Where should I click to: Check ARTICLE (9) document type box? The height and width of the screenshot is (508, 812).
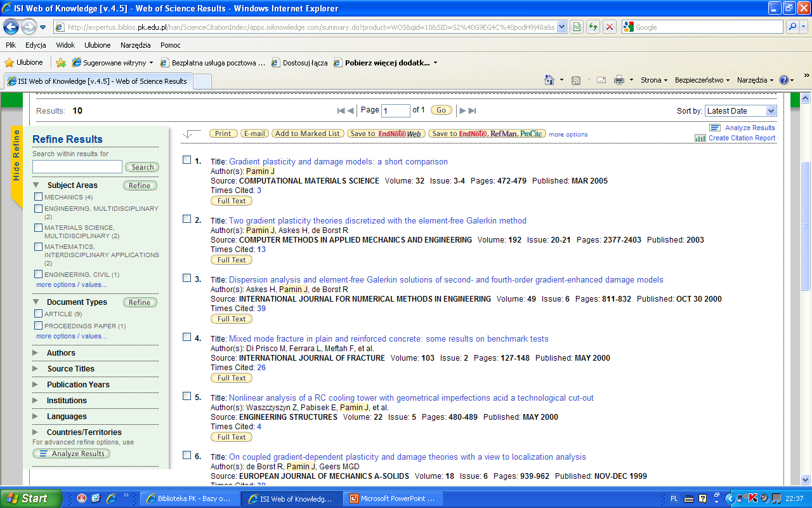point(39,314)
